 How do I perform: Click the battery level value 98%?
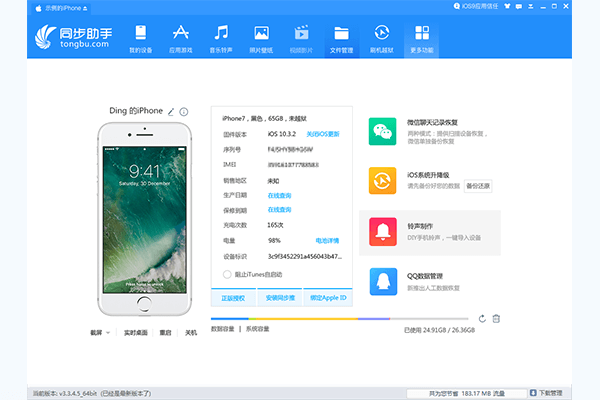(x=274, y=240)
